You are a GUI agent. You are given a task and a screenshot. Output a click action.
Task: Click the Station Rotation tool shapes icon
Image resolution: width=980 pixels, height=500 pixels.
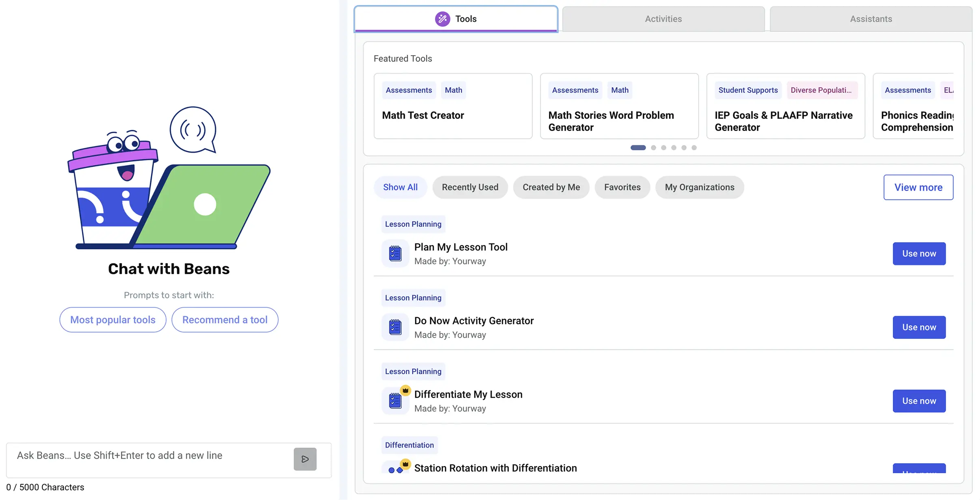[395, 470]
